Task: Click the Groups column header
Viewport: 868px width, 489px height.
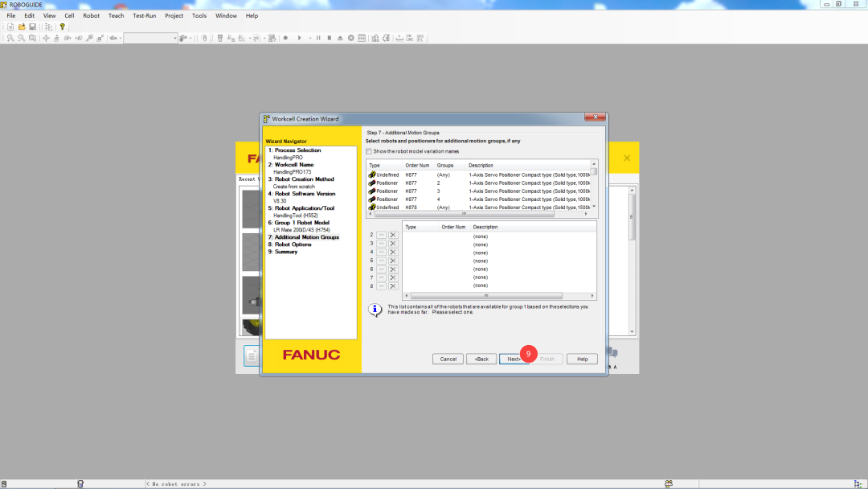Action: (x=449, y=165)
